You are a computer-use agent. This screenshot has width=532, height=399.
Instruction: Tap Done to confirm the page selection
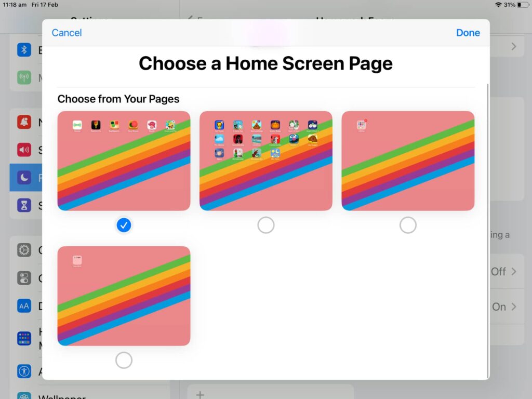click(x=468, y=33)
